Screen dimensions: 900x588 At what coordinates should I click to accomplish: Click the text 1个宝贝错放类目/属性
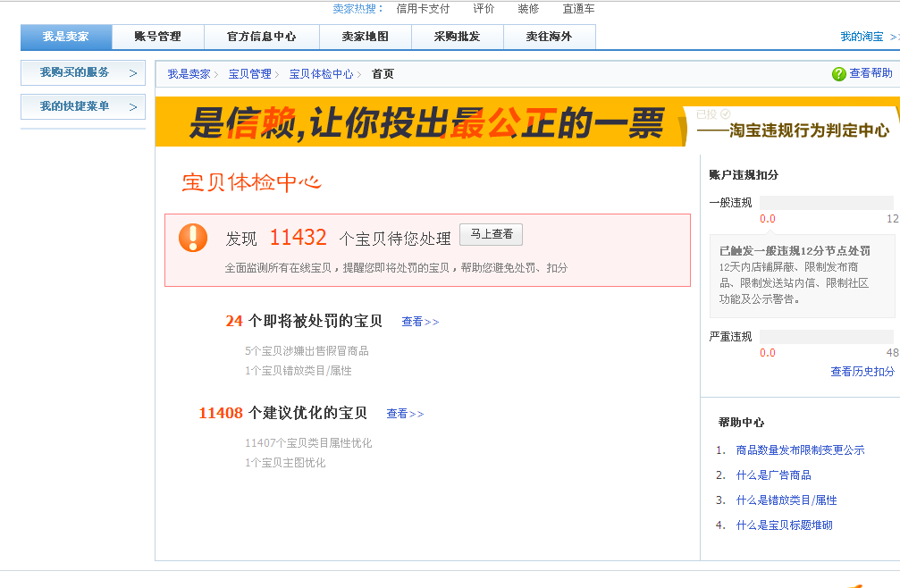coord(298,371)
